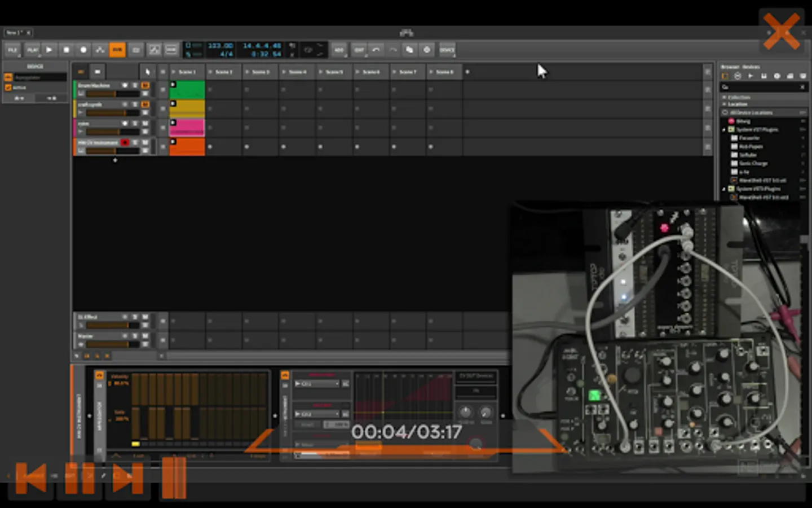Expand the Collection section in browser
812x508 pixels.
click(725, 97)
